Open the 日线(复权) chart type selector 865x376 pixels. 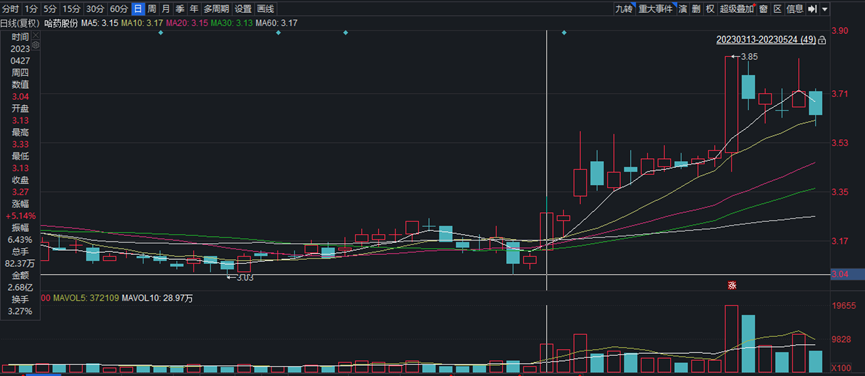[20, 23]
